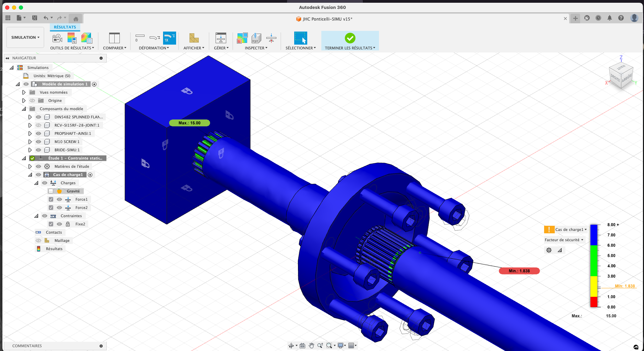Uncheck the Force1 load checkbox
The height and width of the screenshot is (351, 644).
point(51,199)
